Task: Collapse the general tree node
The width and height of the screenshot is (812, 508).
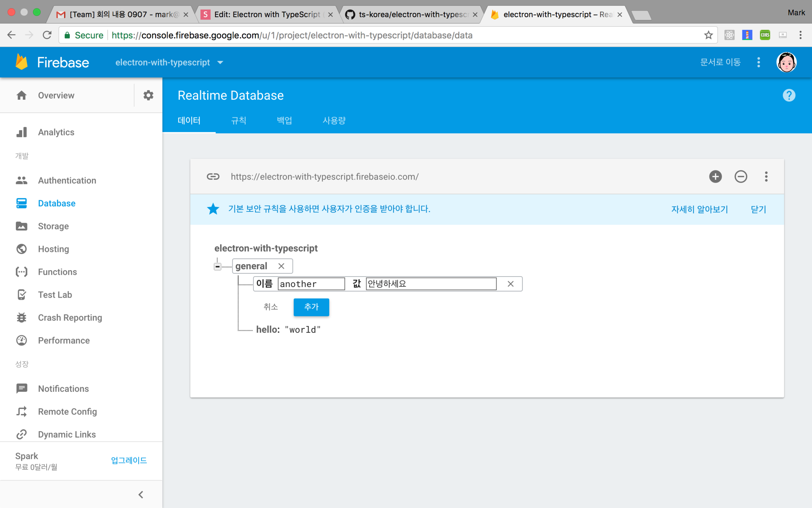Action: pyautogui.click(x=217, y=266)
